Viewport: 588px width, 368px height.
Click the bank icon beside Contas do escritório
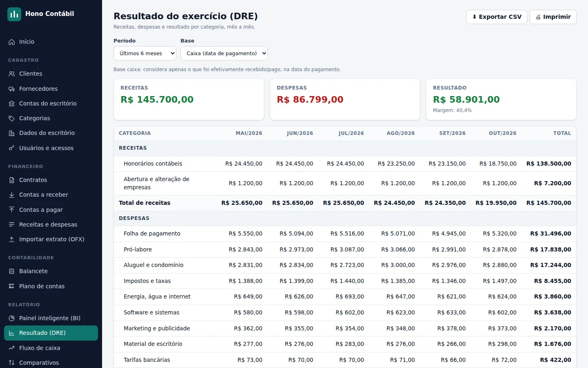[x=11, y=103]
